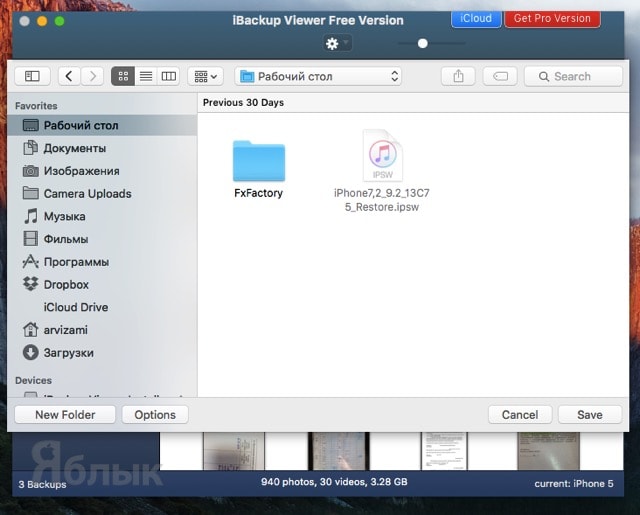This screenshot has height=515, width=640.
Task: Click the sidebar toggle icon in toolbar
Action: pos(31,76)
